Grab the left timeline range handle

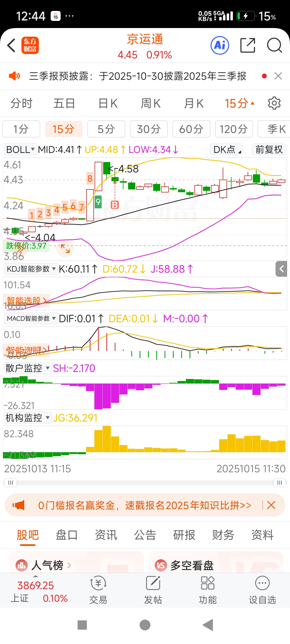point(10,483)
